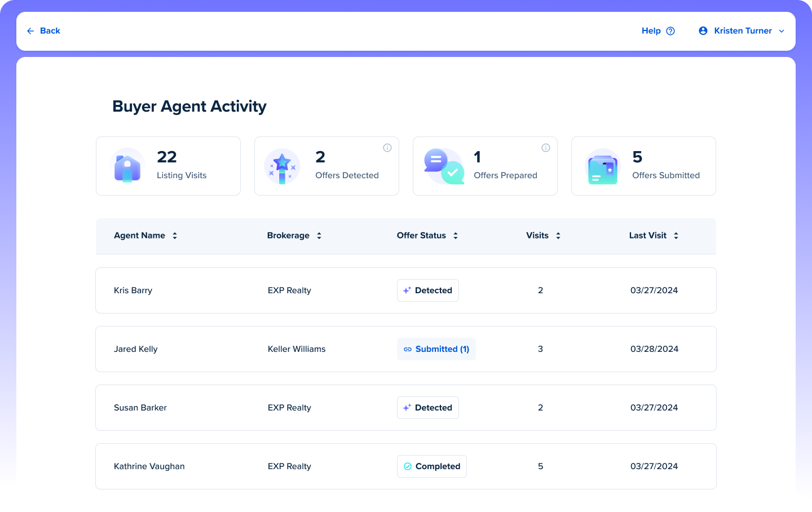Click Susan Barker's Detected status badge
The height and width of the screenshot is (512, 812).
click(428, 408)
